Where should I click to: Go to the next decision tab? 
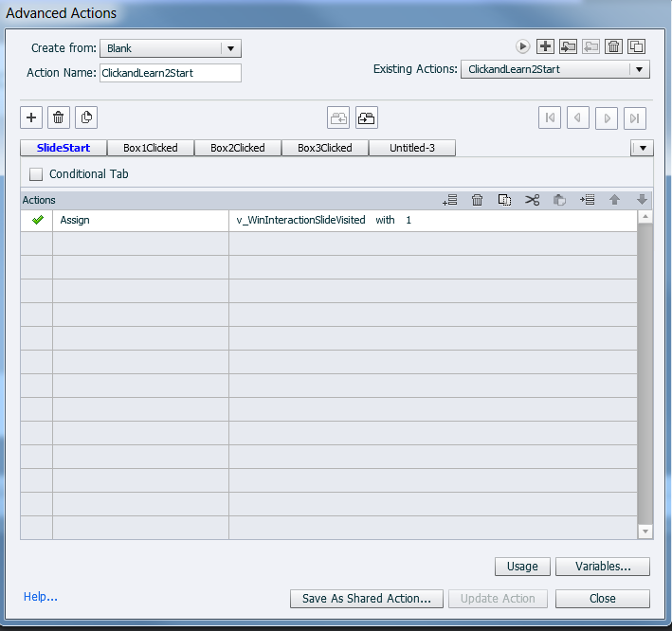[x=607, y=117]
